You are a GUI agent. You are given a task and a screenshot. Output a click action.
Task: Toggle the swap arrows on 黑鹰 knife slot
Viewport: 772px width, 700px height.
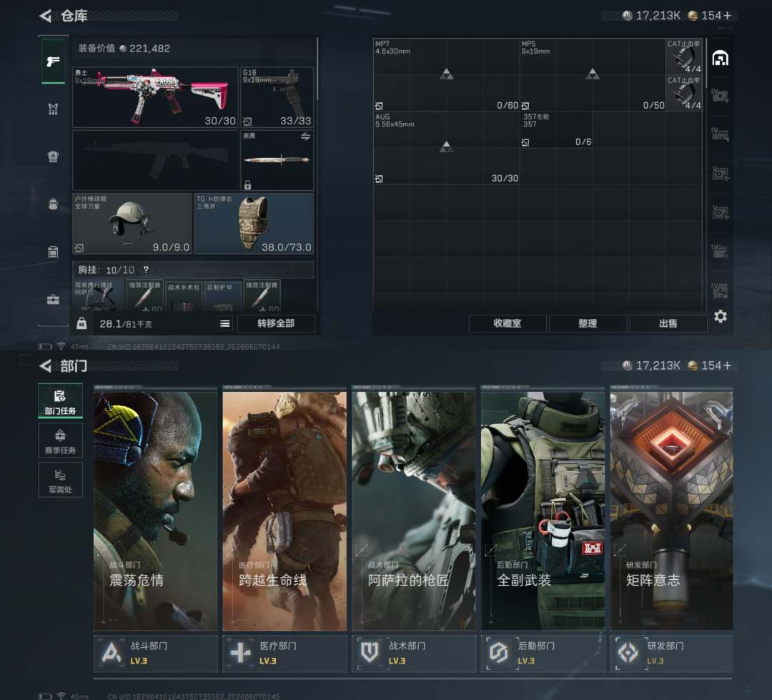(305, 137)
